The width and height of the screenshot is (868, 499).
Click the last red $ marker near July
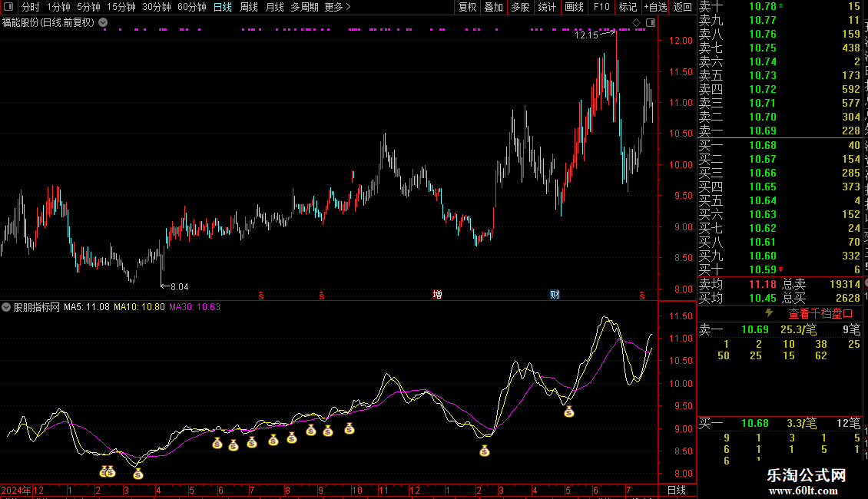pyautogui.click(x=642, y=296)
